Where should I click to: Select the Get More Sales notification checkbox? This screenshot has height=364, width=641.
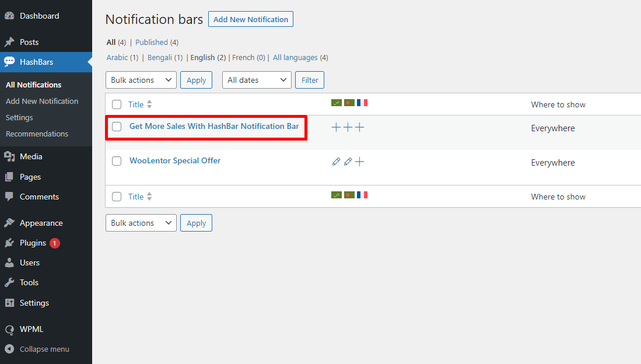[117, 127]
